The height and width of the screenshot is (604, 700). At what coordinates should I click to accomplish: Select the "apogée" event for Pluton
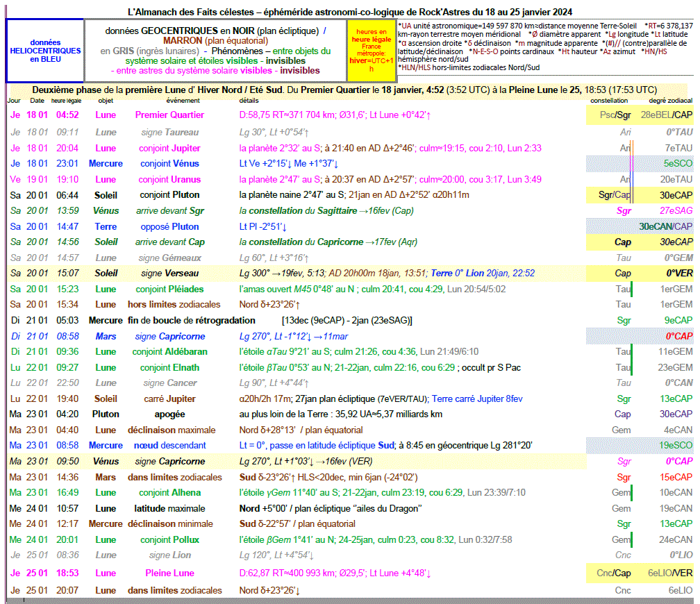[169, 414]
